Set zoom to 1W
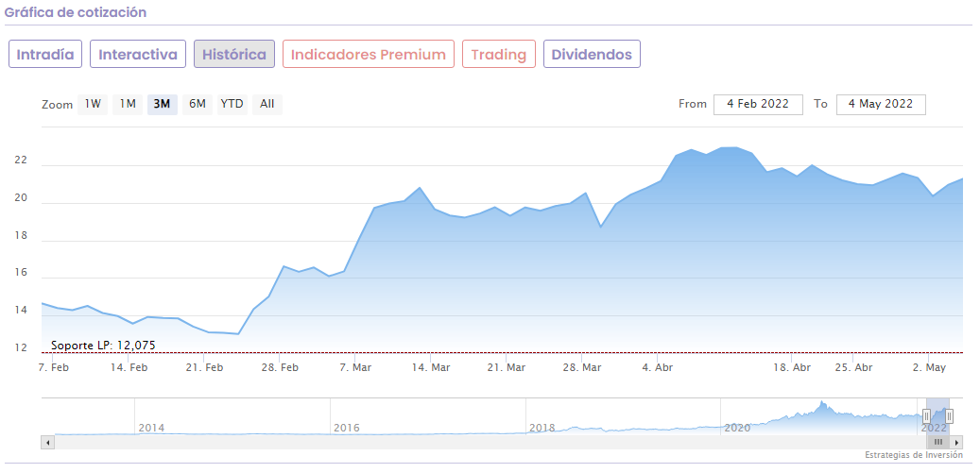This screenshot has height=473, width=980. pos(93,104)
